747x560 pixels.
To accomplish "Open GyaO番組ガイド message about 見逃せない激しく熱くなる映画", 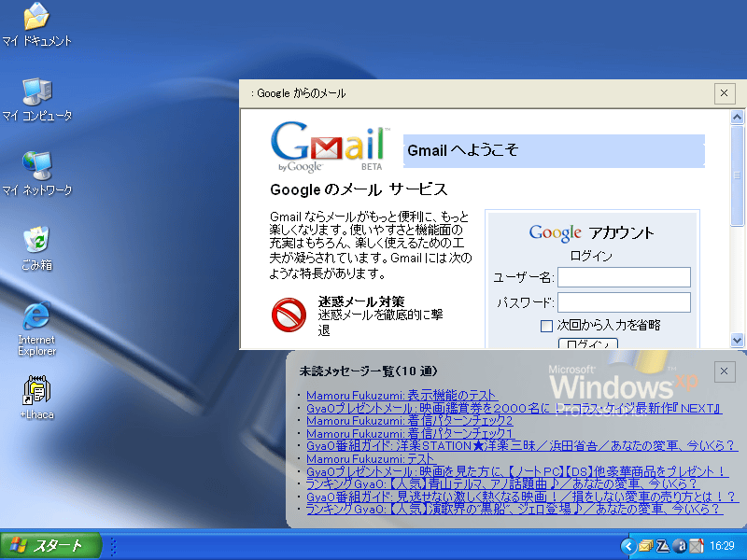I will (522, 497).
